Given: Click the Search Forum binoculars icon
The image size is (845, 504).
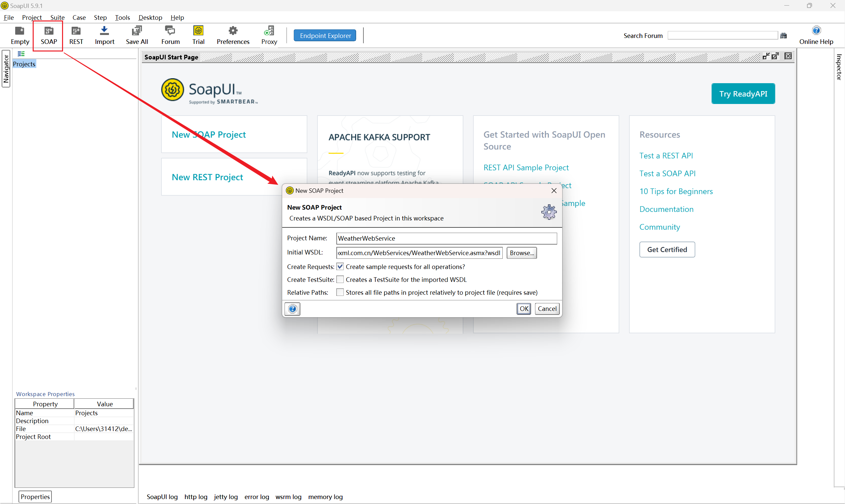Looking at the screenshot, I should point(784,36).
